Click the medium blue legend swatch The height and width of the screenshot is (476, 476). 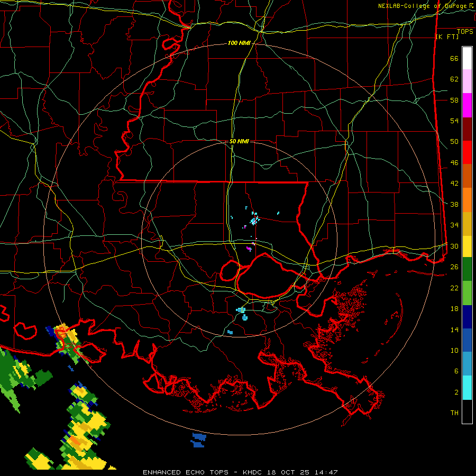(467, 340)
